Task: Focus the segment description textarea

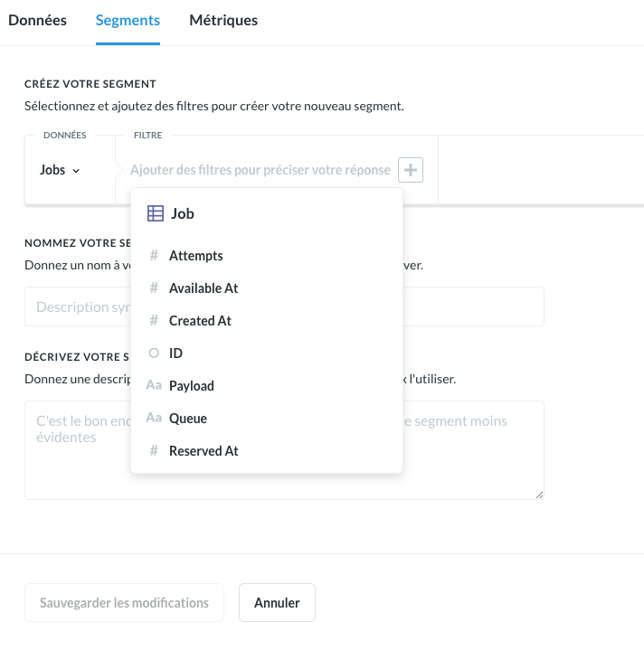Action: [284, 450]
